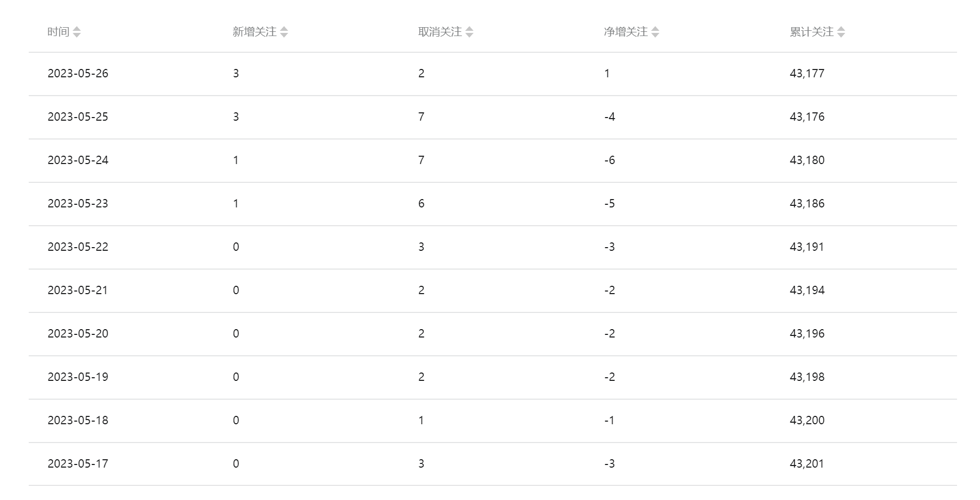Viewport: 980px width, 500px height.
Task: Sort by 净增关注 column arrows
Action: pyautogui.click(x=655, y=32)
